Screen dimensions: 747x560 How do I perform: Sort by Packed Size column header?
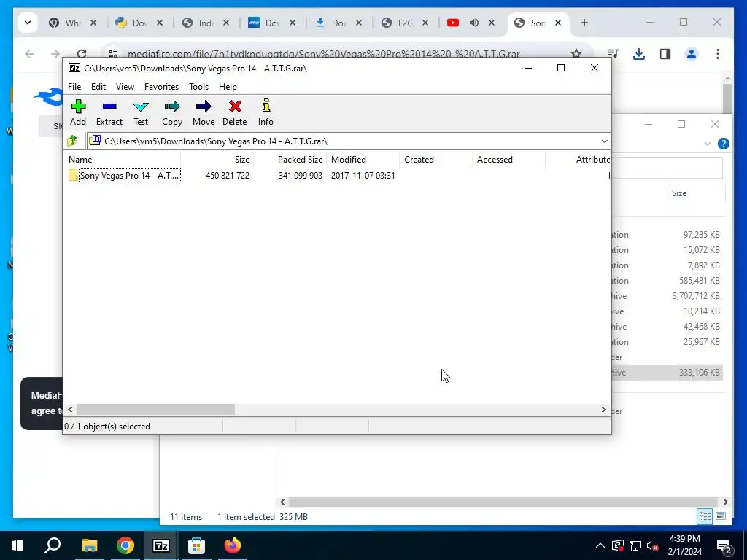click(x=290, y=160)
